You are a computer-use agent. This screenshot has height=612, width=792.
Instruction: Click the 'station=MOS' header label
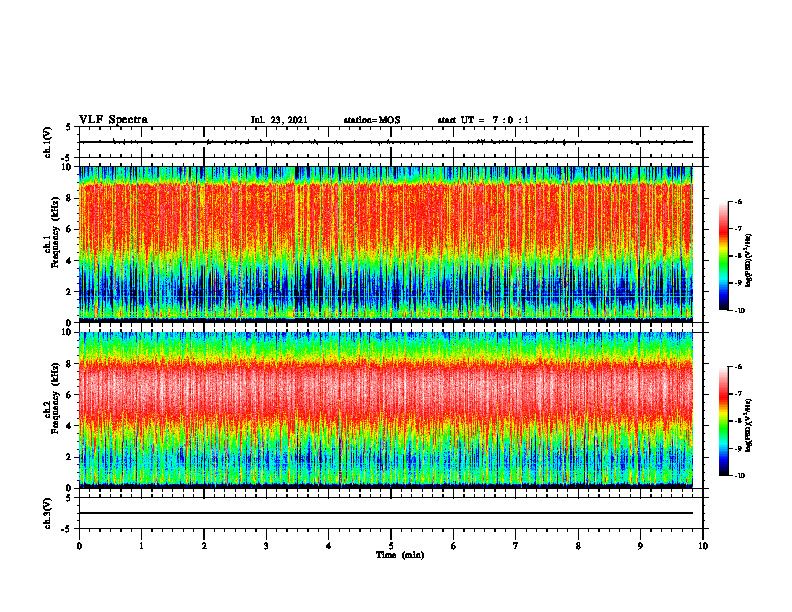click(372, 120)
